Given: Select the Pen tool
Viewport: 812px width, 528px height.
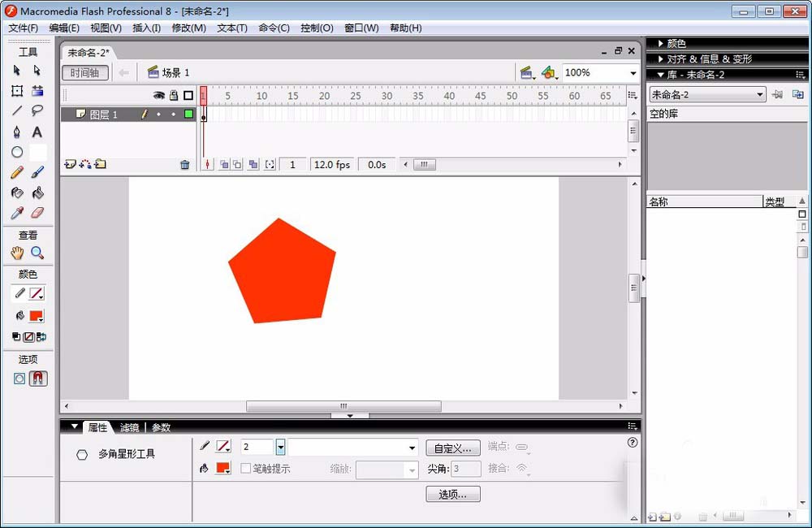Looking at the screenshot, I should click(16, 132).
